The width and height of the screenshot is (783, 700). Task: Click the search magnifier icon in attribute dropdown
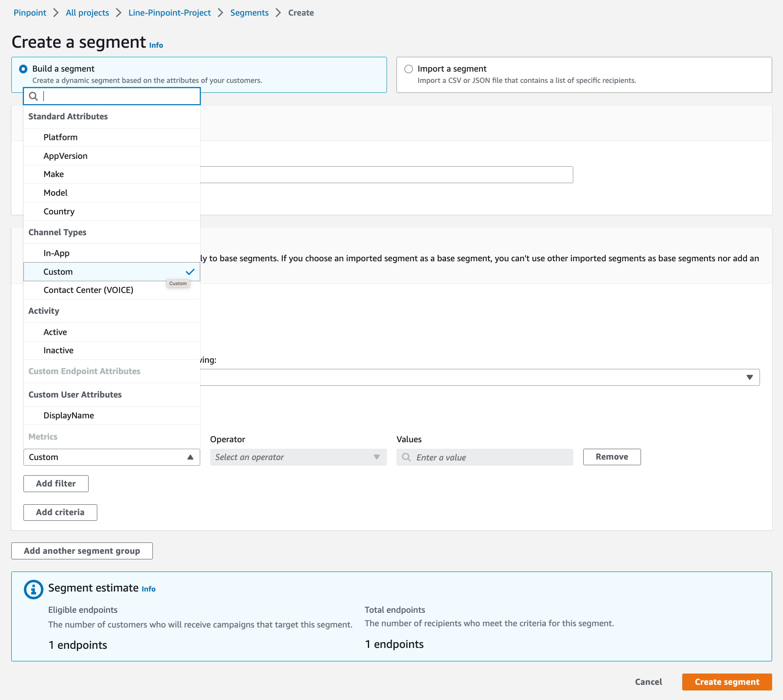click(x=34, y=96)
